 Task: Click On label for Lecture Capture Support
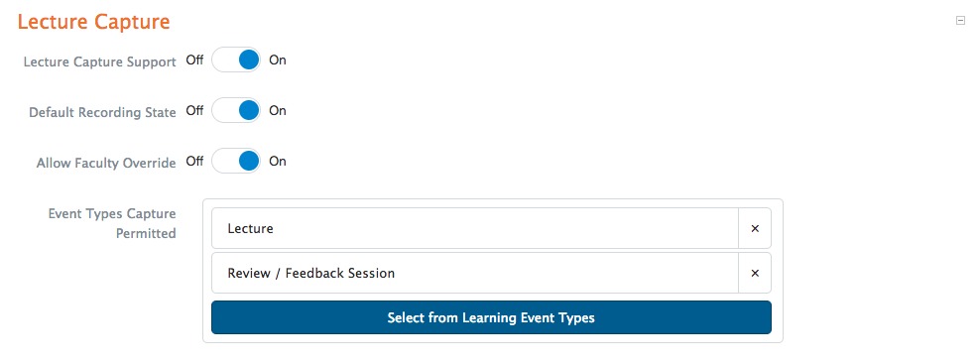point(278,60)
